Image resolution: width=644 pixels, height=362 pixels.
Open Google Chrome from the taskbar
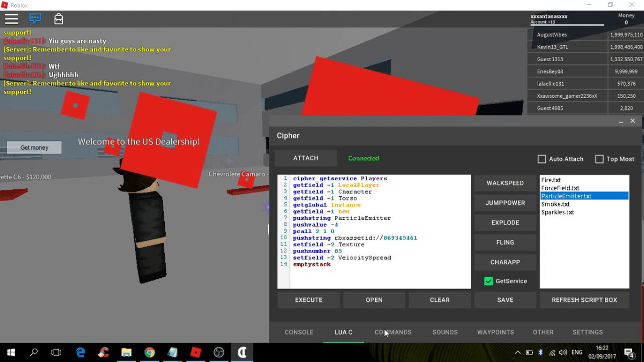point(150,352)
